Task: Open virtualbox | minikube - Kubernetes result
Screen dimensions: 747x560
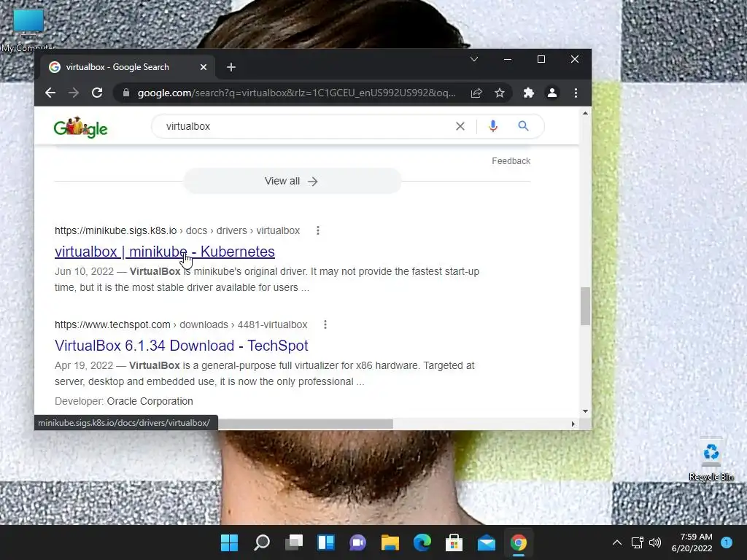Action: point(165,252)
